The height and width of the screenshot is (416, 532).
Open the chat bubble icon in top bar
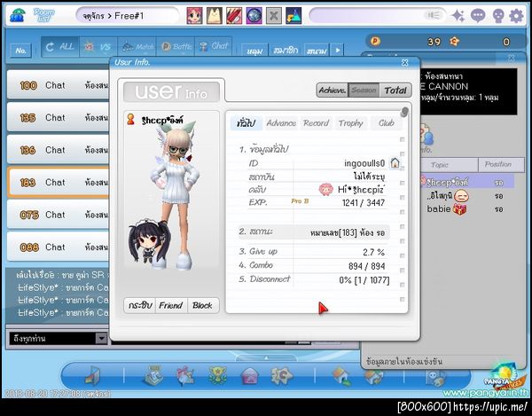(478, 16)
